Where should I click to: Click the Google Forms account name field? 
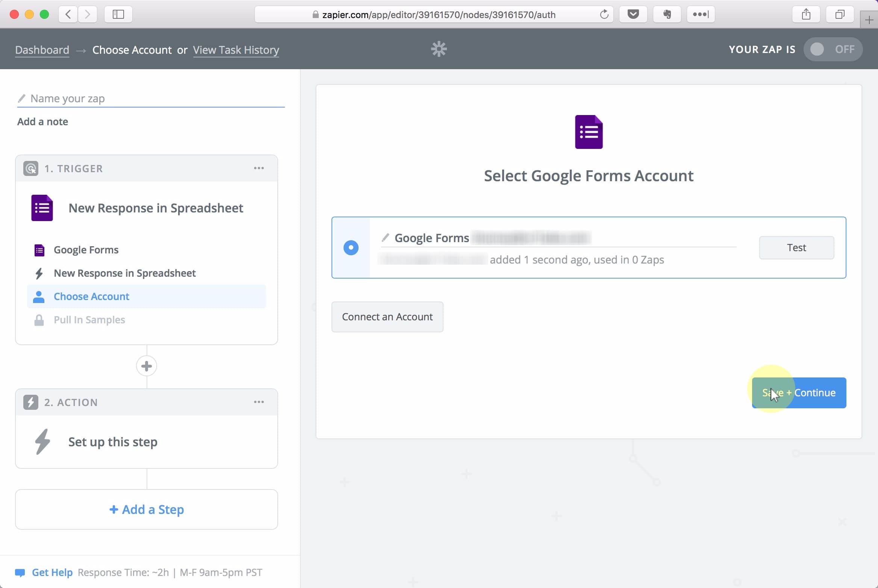(559, 238)
